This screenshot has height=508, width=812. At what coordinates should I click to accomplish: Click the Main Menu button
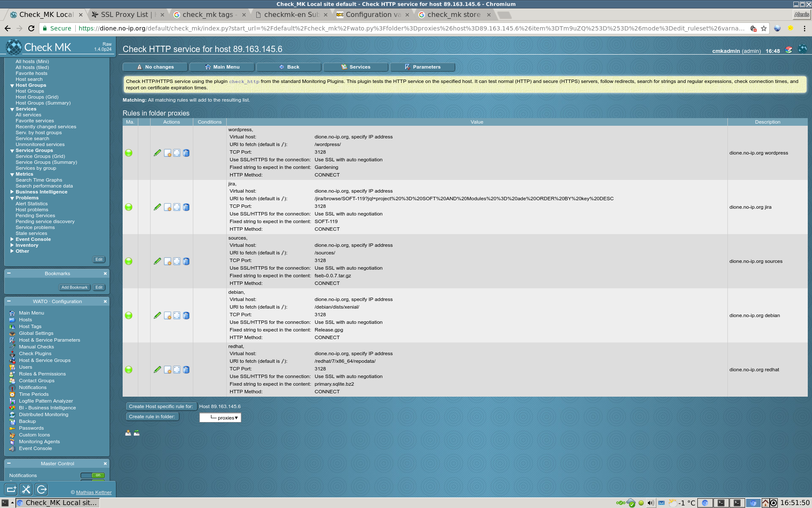222,67
